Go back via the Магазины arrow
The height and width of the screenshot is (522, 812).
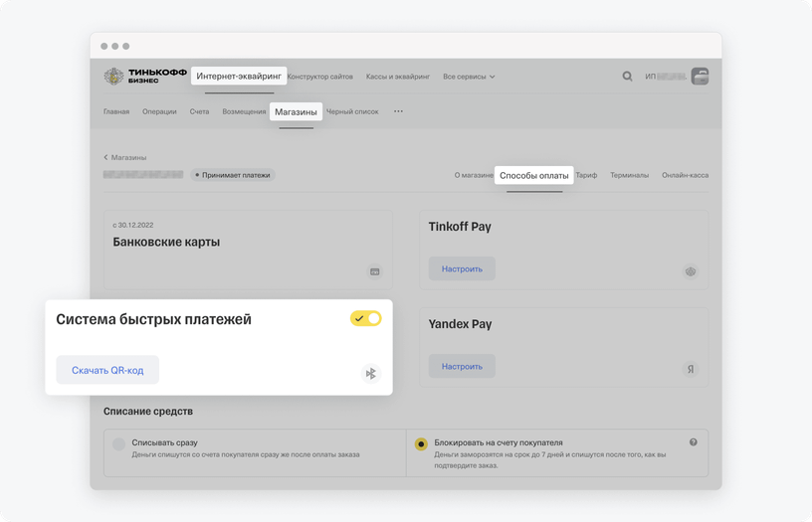(124, 157)
